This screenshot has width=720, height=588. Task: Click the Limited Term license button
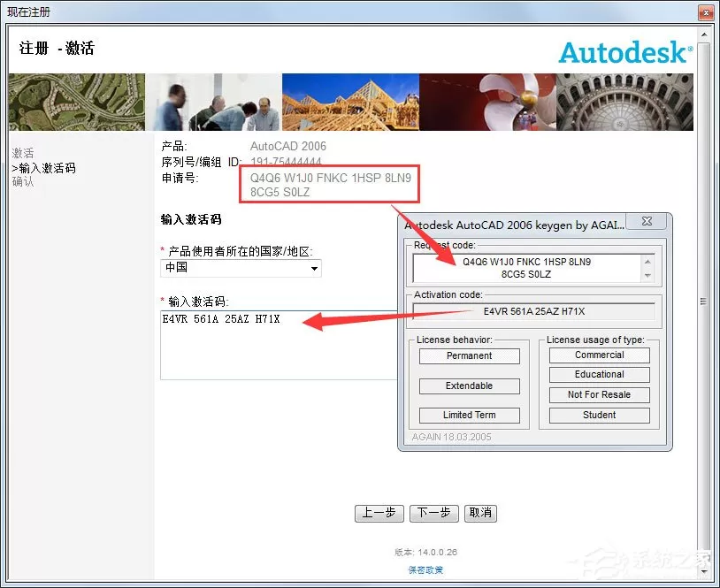point(470,415)
